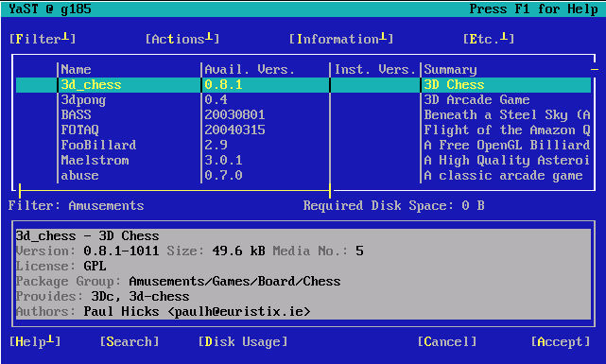Click 'Beneath a Steel Sky' summary

(x=507, y=114)
